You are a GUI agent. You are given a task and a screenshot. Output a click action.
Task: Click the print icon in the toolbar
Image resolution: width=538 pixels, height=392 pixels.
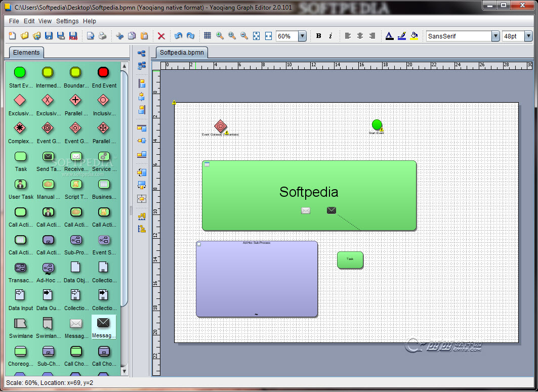103,36
